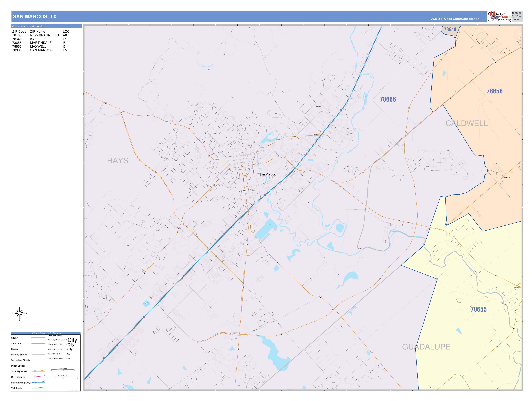532x401 pixels.
Task: Select 78655 in the ZIP Code index
Action: [17, 43]
